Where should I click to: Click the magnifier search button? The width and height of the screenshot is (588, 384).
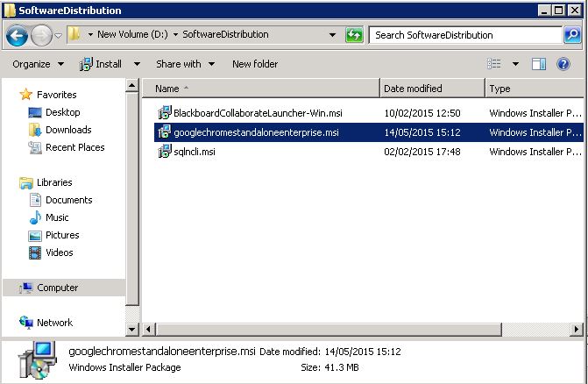[572, 35]
